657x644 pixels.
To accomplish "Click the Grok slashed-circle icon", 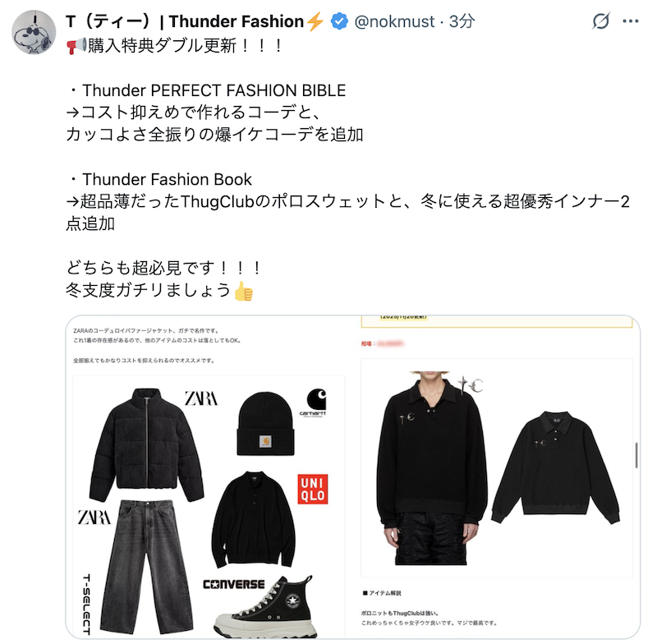I will point(600,21).
